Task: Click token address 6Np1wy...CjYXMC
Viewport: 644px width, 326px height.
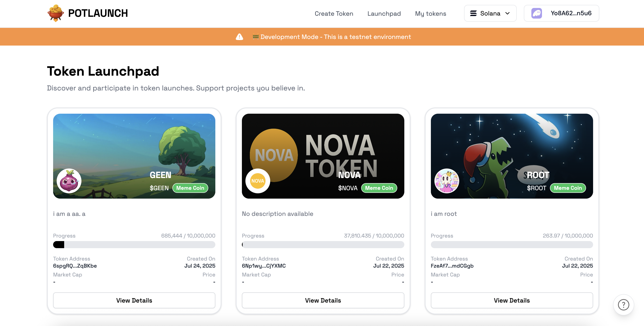Action: point(264,266)
